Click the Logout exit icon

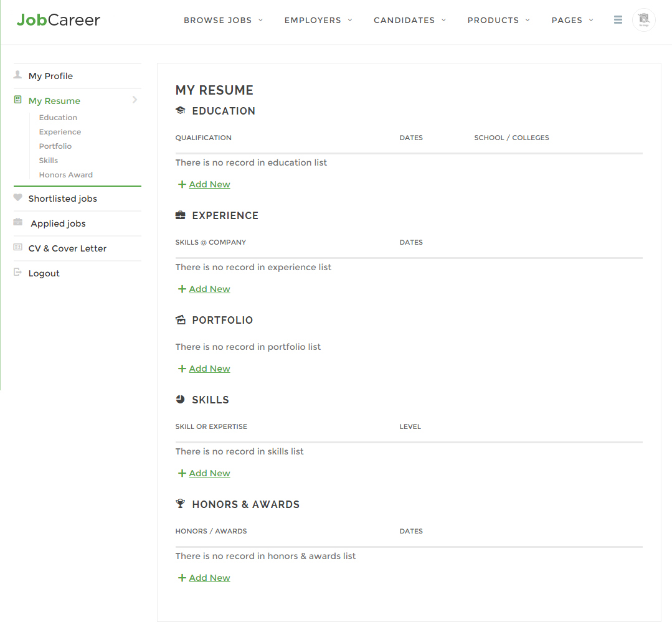click(18, 273)
